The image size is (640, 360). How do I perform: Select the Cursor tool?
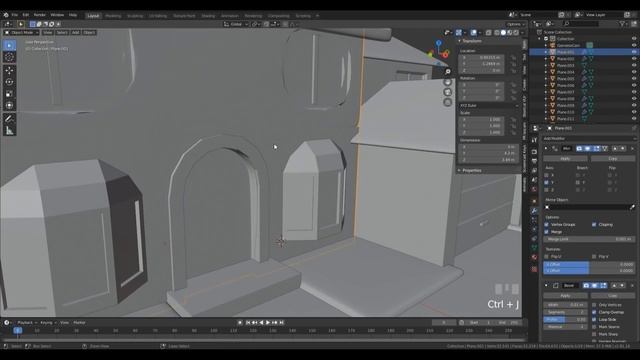click(9, 57)
